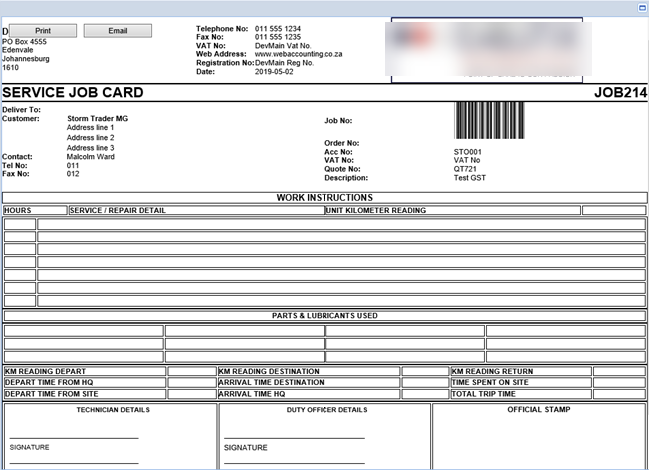
Task: Click the Total Trip Time value box
Action: pos(619,394)
